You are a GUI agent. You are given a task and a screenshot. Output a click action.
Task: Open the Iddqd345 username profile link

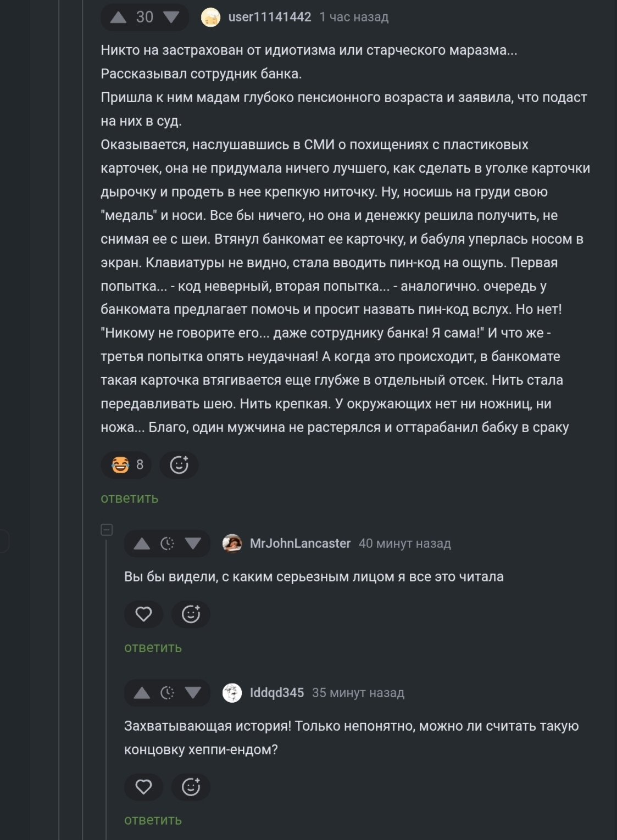[x=276, y=693]
